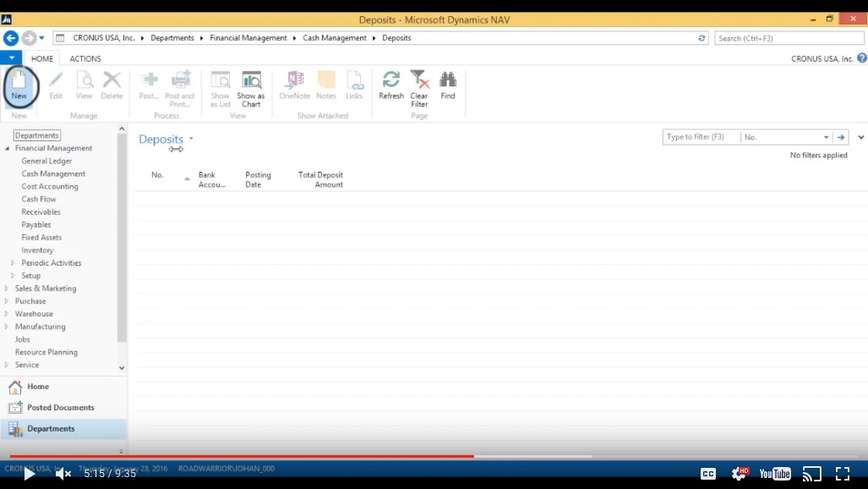Sort by the No. column header
This screenshot has width=868, height=489.
[x=157, y=175]
